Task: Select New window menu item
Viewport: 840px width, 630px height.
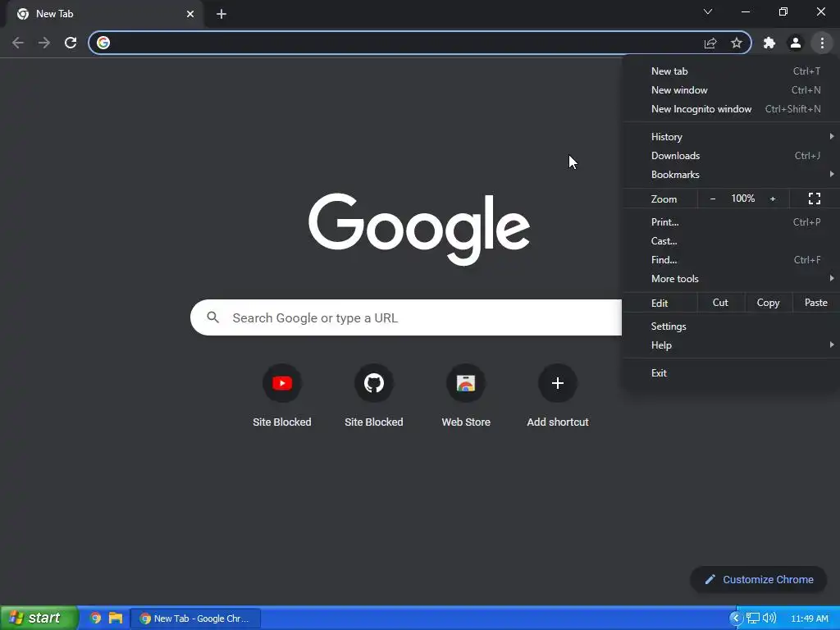Action: 731,90
